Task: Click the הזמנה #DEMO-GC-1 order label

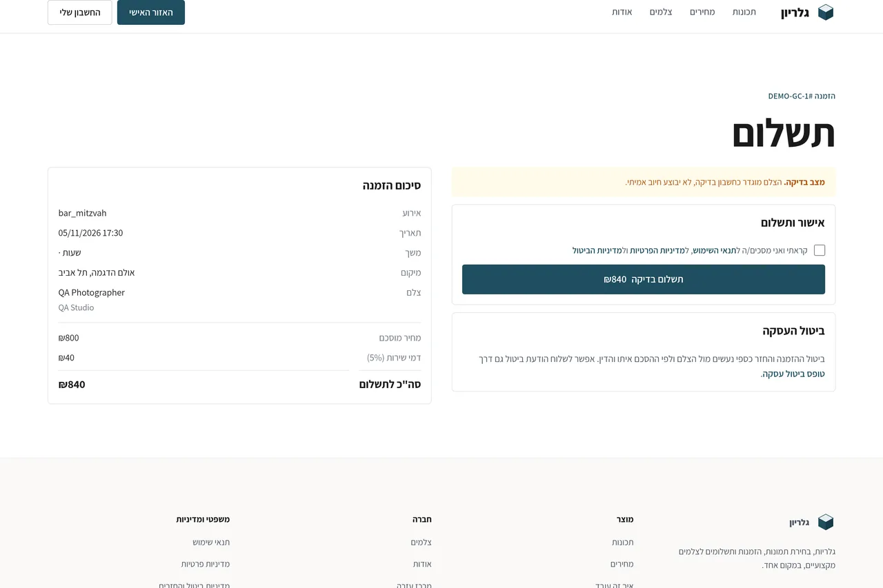Action: point(802,96)
